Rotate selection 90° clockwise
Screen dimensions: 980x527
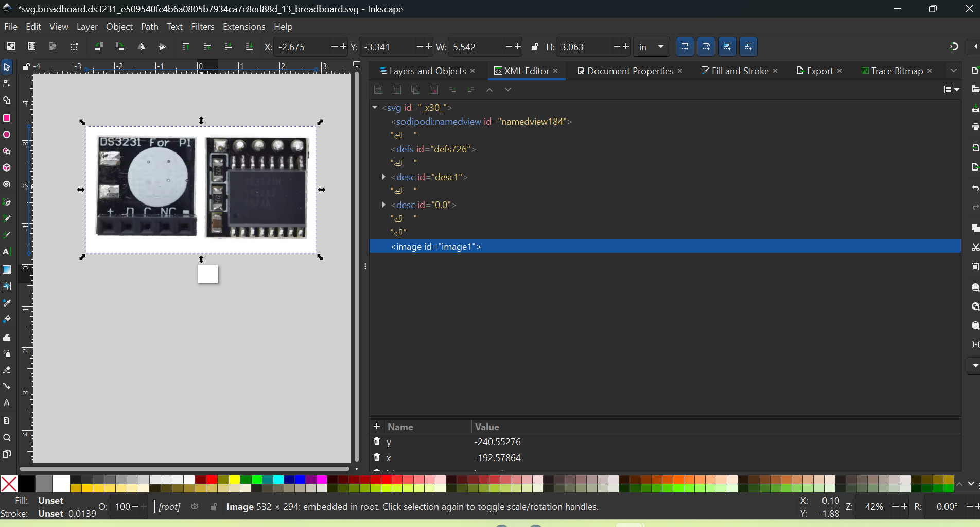point(120,47)
